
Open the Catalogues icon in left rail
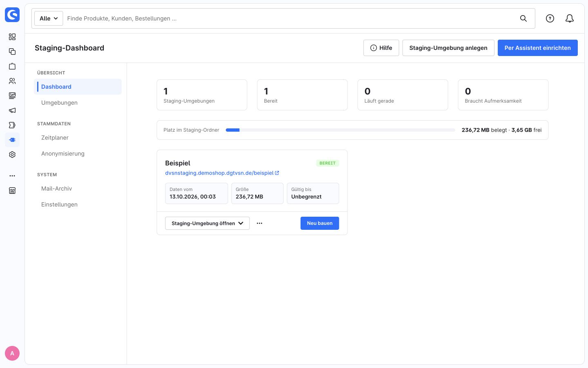click(12, 52)
